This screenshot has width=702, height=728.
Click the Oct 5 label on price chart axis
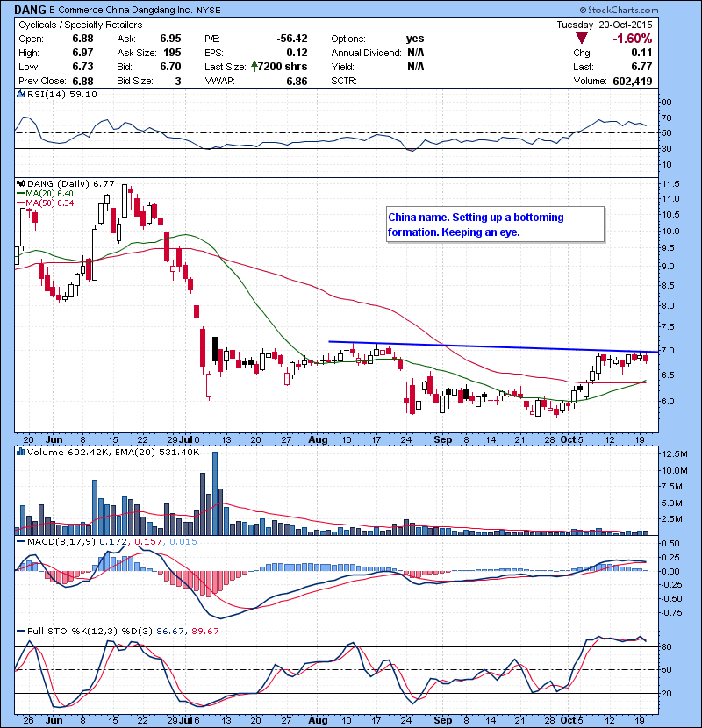tap(571, 439)
